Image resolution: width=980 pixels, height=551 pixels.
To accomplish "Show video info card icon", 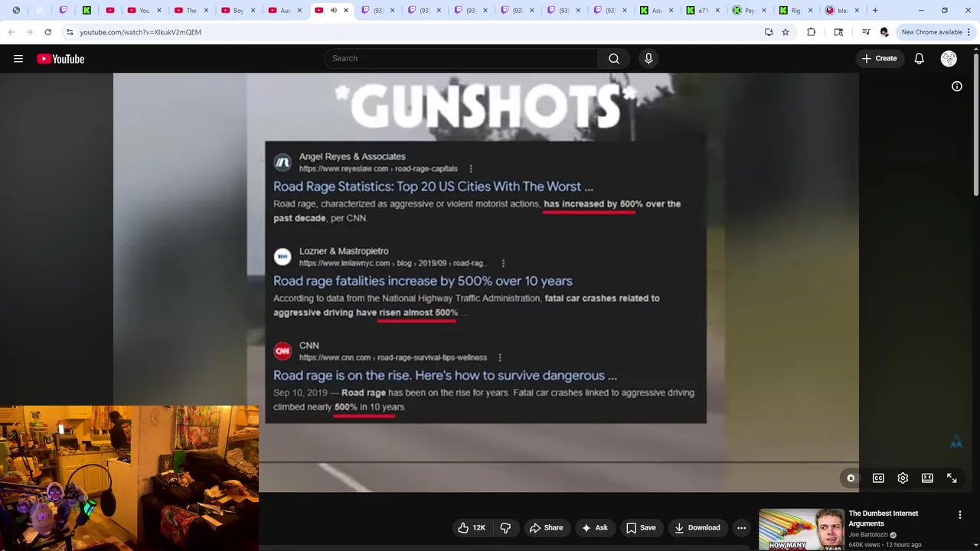I will (x=957, y=86).
